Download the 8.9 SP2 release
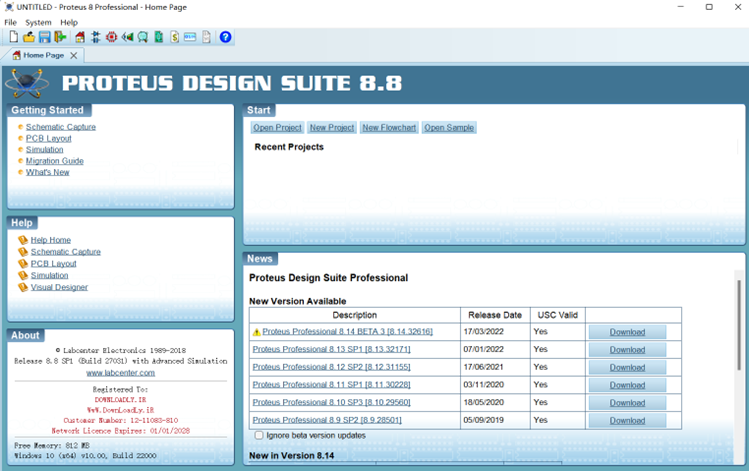Image resolution: width=749 pixels, height=471 pixels. 627,420
